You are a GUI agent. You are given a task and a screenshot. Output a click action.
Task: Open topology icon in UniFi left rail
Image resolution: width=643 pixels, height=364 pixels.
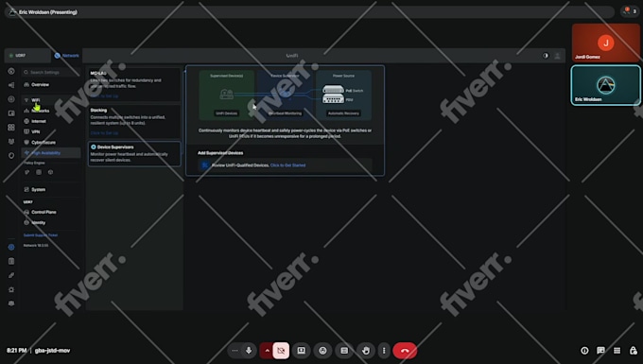coord(11,85)
